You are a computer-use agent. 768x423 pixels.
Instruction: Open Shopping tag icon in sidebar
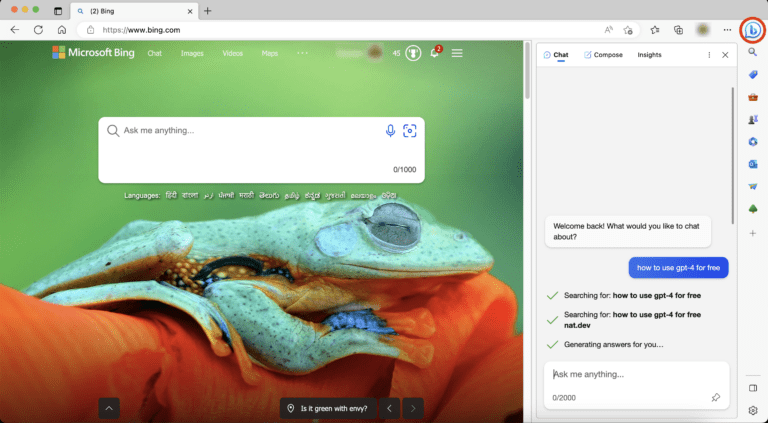point(753,74)
